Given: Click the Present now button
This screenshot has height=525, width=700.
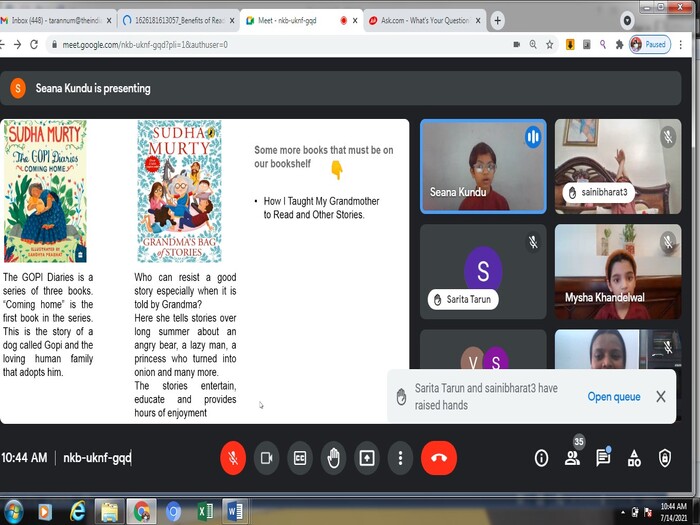Looking at the screenshot, I should pos(367,458).
